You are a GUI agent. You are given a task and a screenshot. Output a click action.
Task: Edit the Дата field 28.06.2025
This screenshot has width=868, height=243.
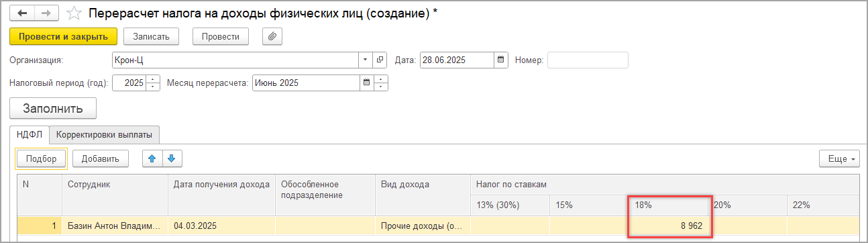click(457, 60)
